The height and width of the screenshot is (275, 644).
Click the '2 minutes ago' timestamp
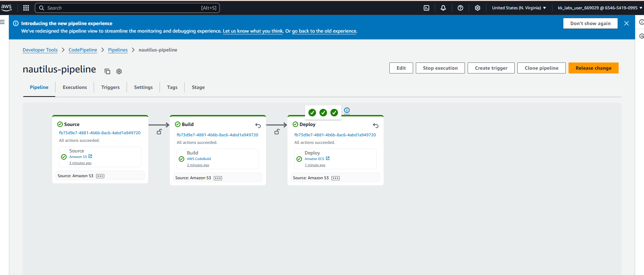198,165
